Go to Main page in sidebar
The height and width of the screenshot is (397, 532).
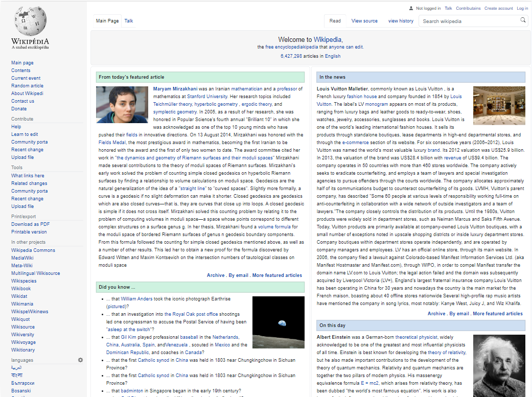click(22, 63)
